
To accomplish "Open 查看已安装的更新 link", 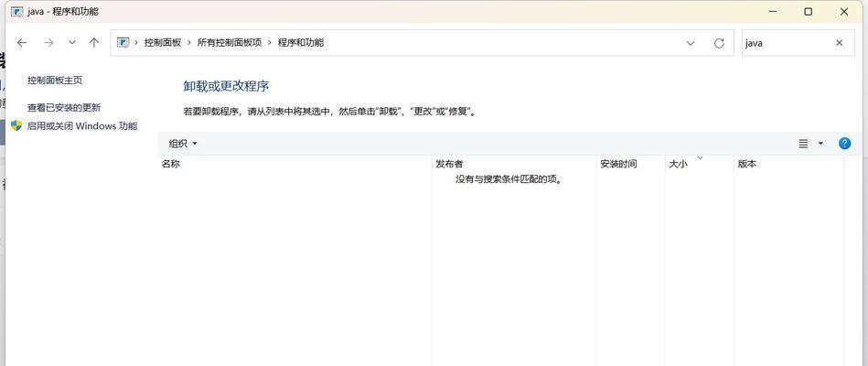I will 64,107.
